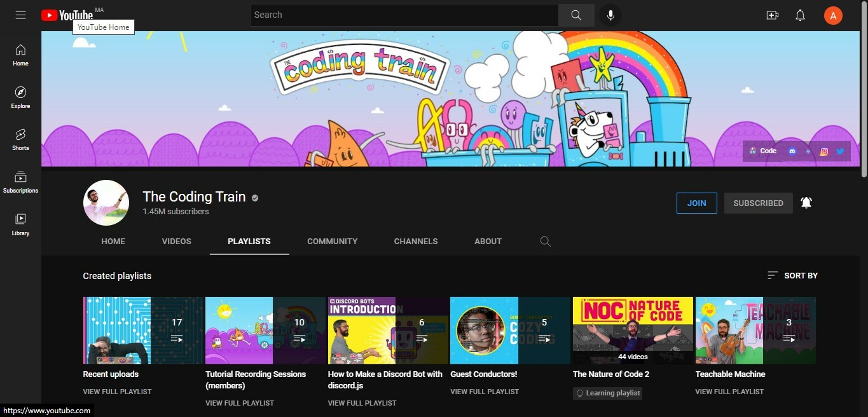Open the ABOUT tab
868x417 pixels.
[x=488, y=242]
